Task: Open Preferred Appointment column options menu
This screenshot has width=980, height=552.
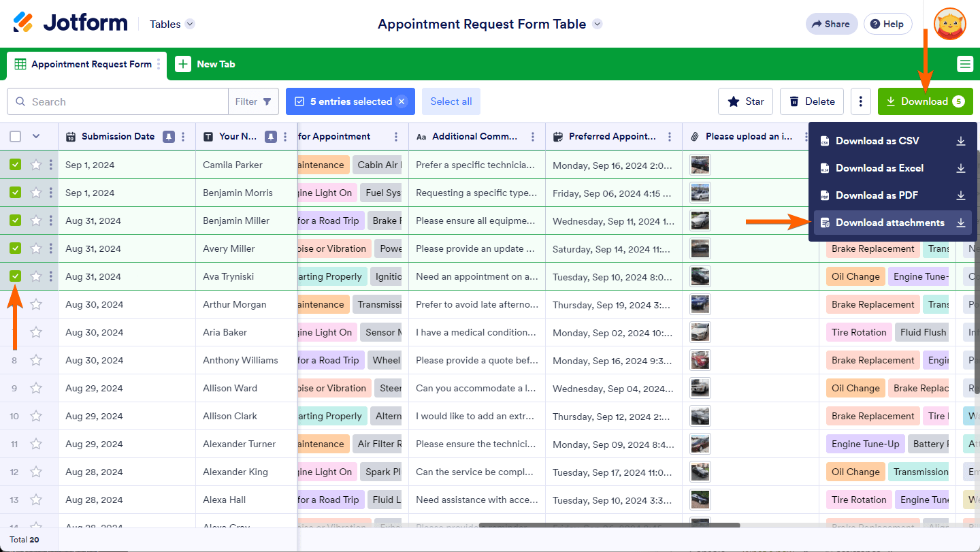Action: point(670,136)
